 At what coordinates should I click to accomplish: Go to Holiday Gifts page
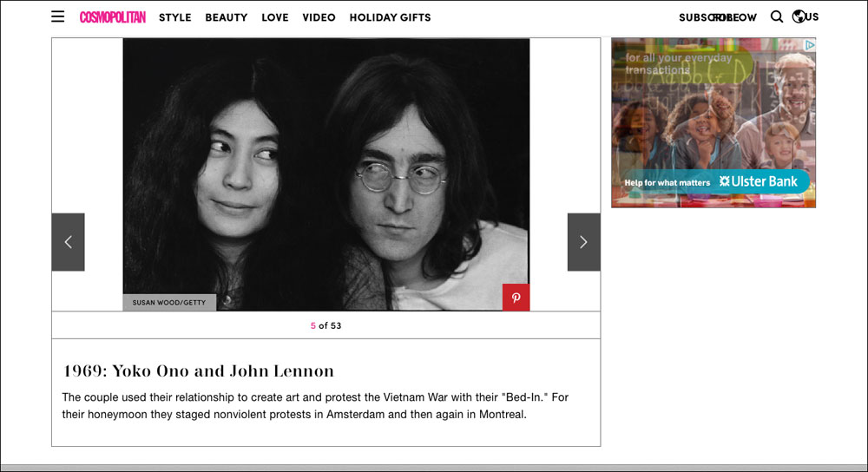coord(391,17)
